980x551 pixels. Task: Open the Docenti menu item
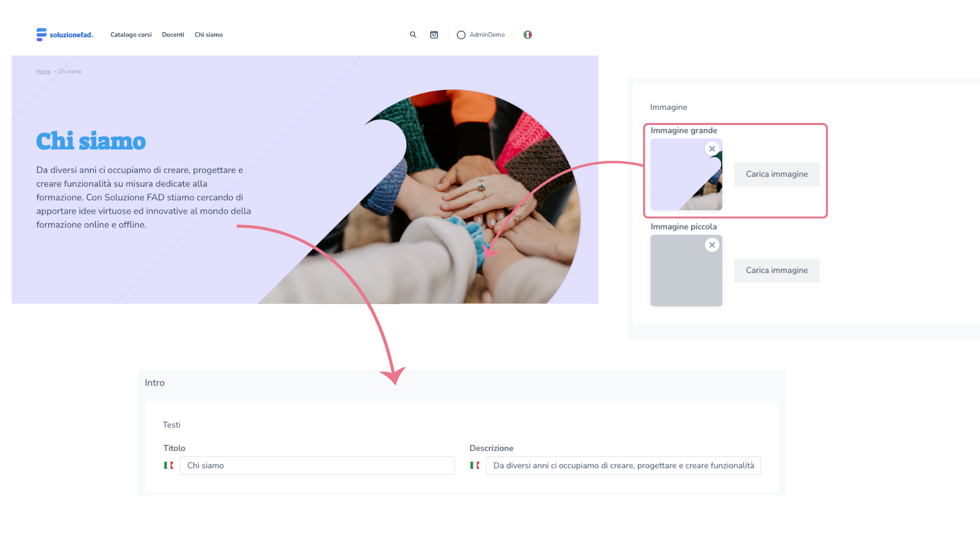[173, 35]
